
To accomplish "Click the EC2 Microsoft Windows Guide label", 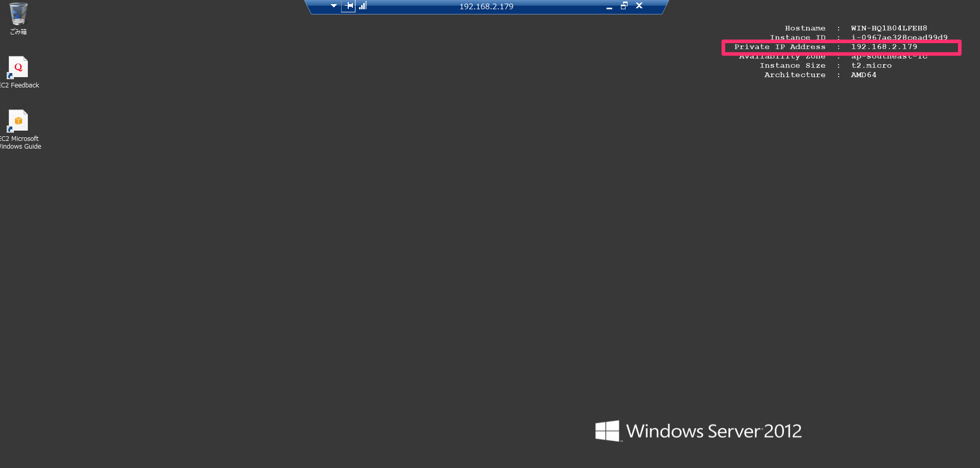I will (x=21, y=142).
